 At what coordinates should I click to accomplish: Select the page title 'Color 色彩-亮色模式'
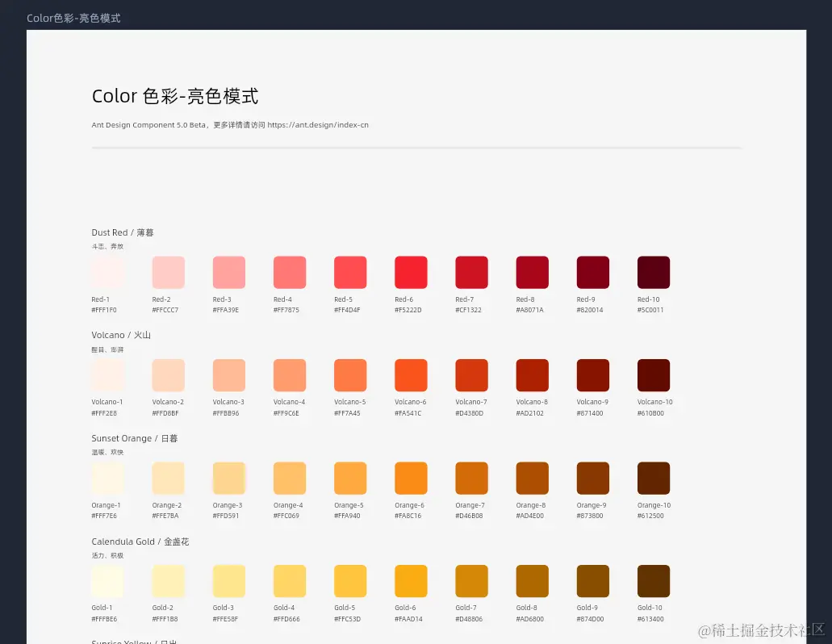(175, 97)
